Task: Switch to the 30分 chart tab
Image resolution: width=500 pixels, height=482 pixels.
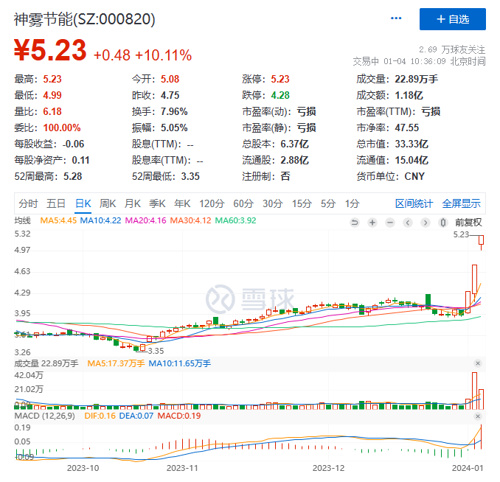Action: pos(273,203)
